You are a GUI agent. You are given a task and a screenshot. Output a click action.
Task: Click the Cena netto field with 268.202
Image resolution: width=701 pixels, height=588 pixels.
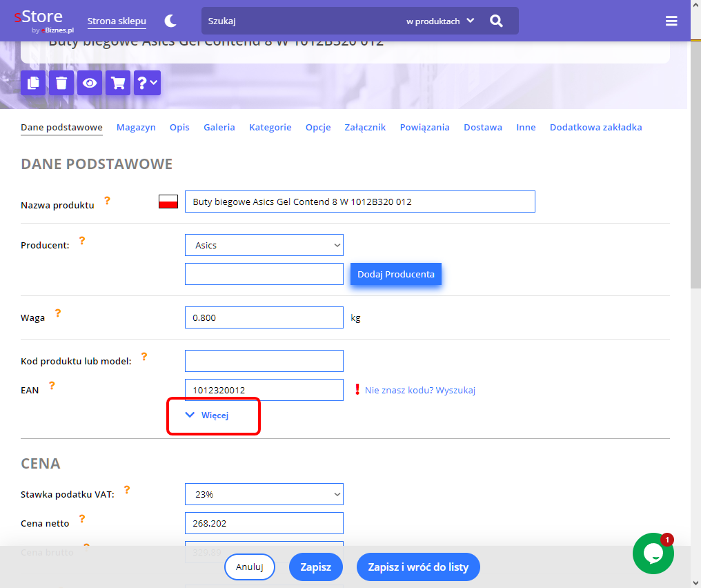[x=264, y=523]
